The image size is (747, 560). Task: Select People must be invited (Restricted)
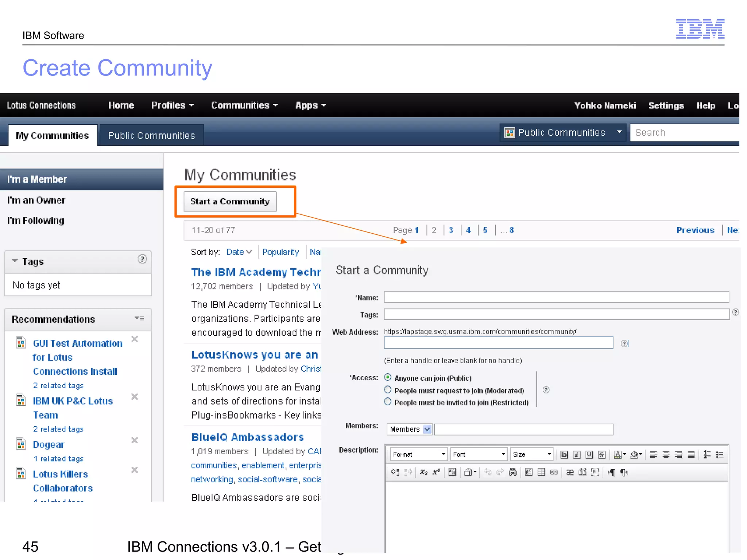(x=388, y=402)
